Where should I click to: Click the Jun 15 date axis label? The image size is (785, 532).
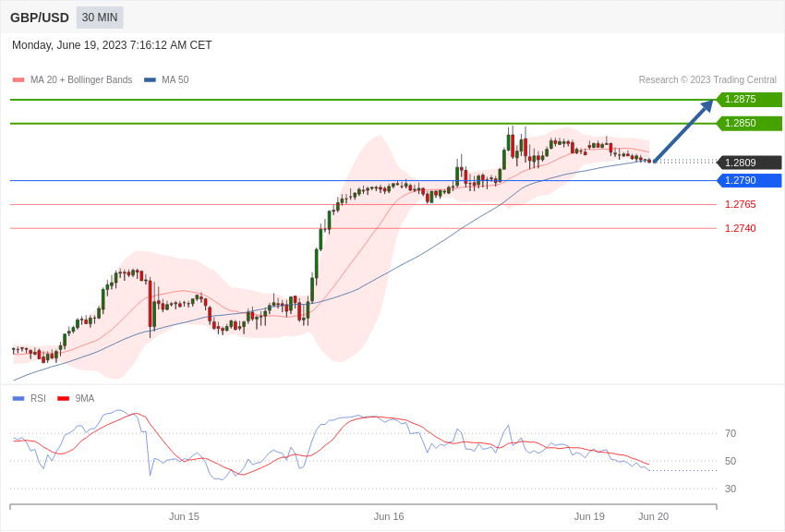(184, 516)
